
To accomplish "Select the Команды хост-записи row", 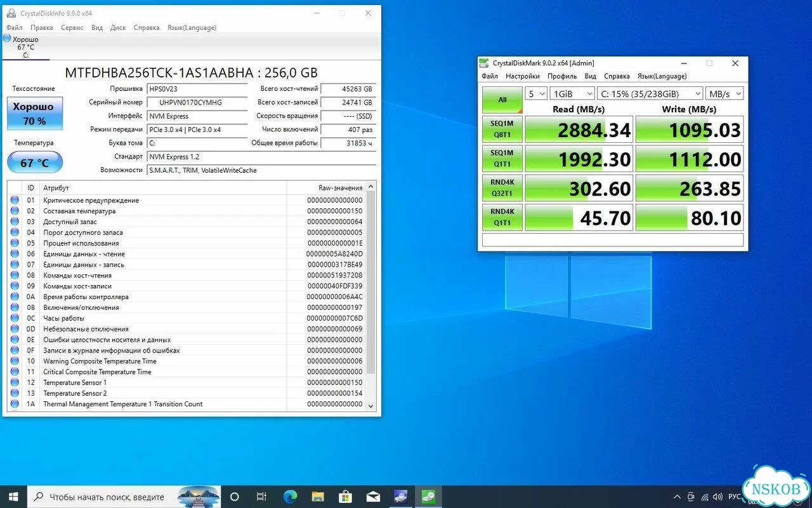I will (187, 286).
